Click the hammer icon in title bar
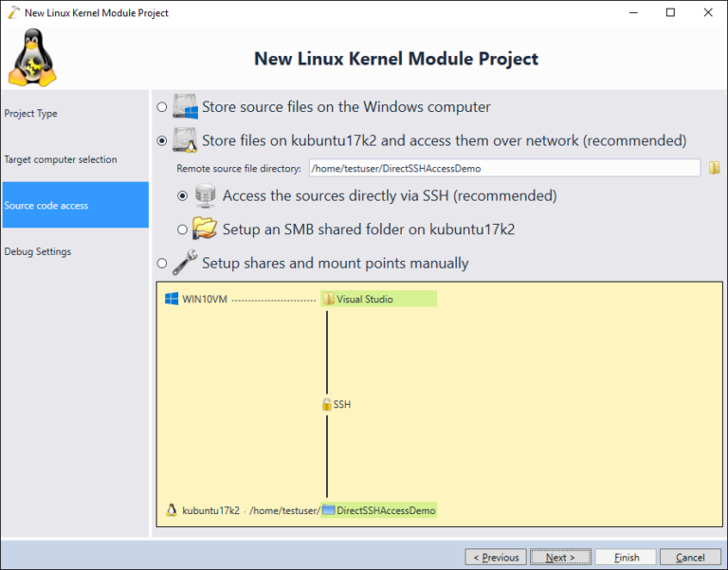Image resolution: width=728 pixels, height=570 pixels. coord(14,12)
